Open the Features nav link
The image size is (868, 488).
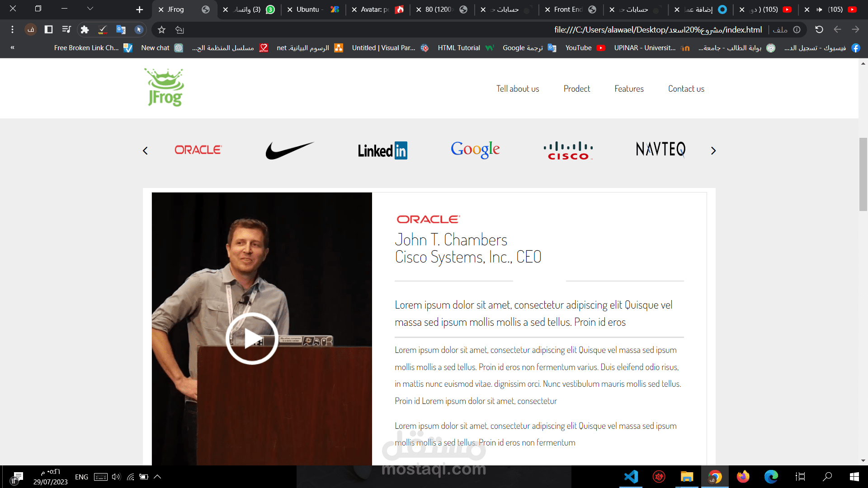point(629,89)
